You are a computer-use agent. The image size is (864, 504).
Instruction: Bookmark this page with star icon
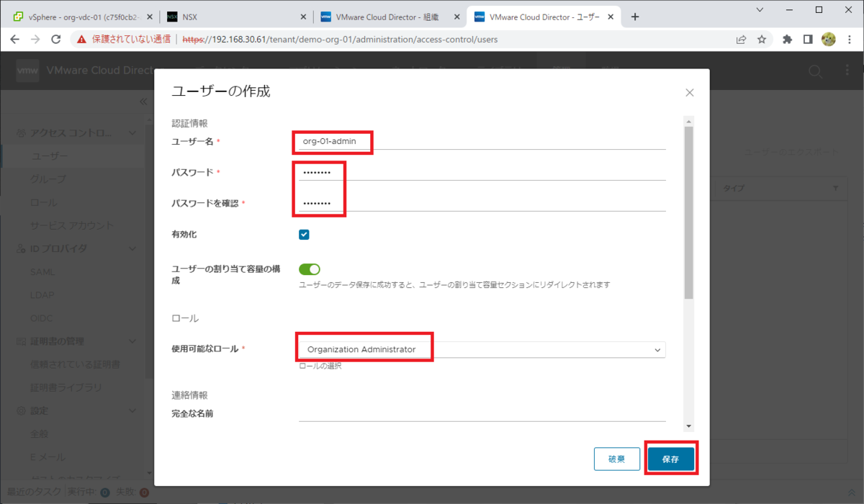coord(762,40)
